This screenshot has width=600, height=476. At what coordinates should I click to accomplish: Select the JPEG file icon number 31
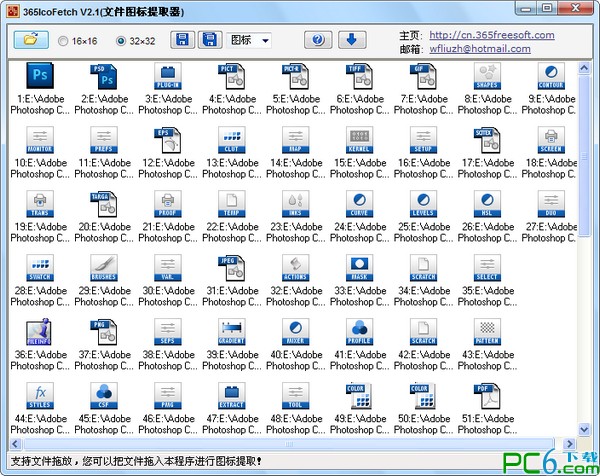232,267
